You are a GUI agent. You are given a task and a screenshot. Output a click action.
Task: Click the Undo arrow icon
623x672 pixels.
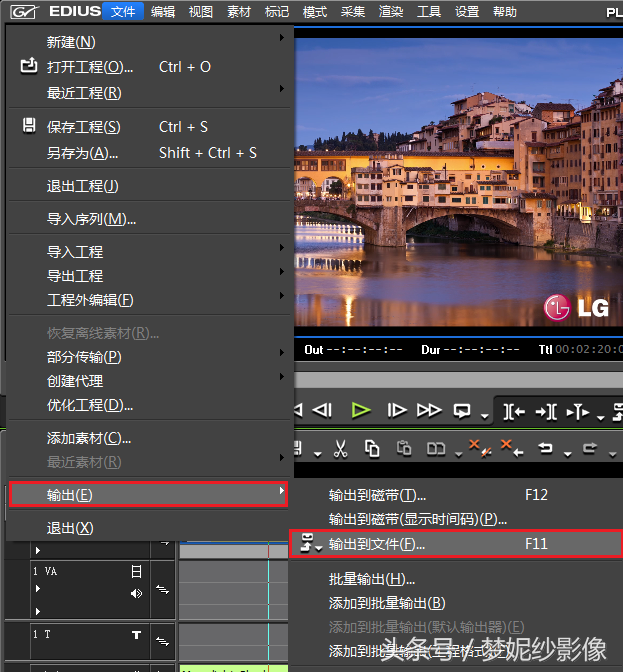[x=547, y=449]
